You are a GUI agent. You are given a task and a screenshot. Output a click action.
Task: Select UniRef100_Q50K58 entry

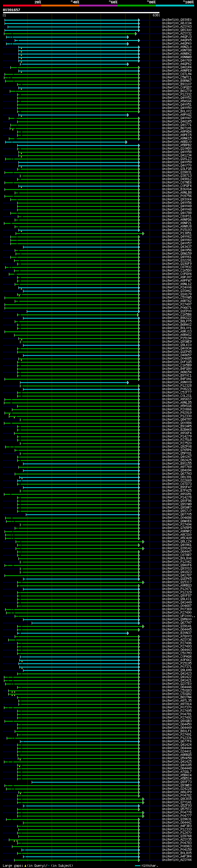pos(177,758)
